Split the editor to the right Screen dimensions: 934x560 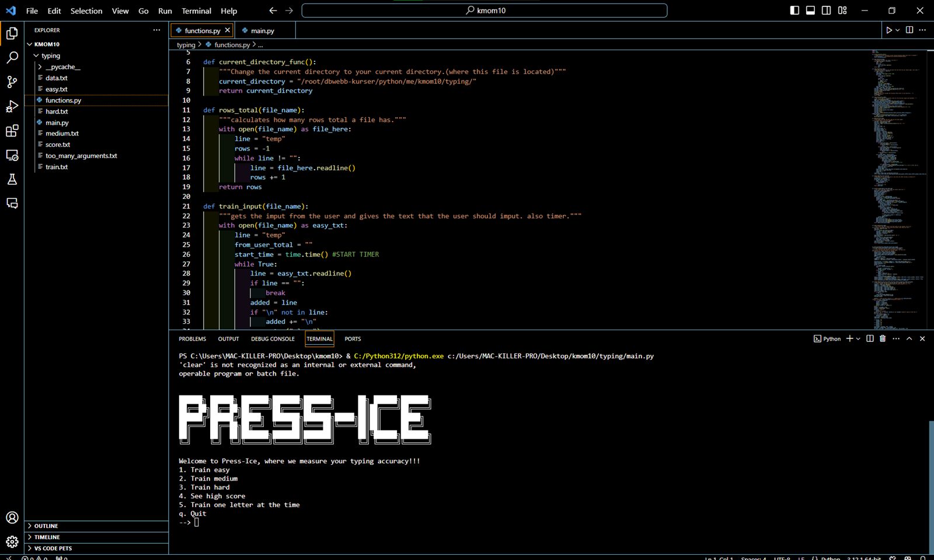coord(909,30)
